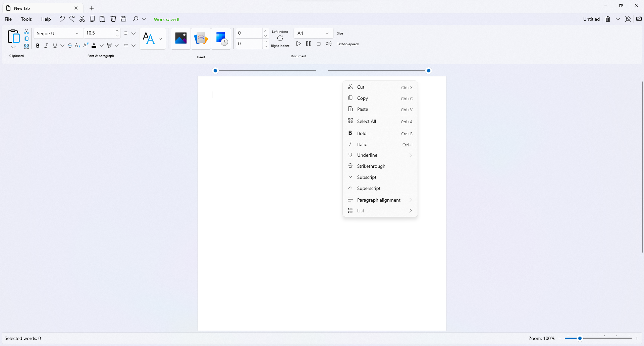This screenshot has width=644, height=346.
Task: Click the Strikethrough formatting icon
Action: pos(69,46)
